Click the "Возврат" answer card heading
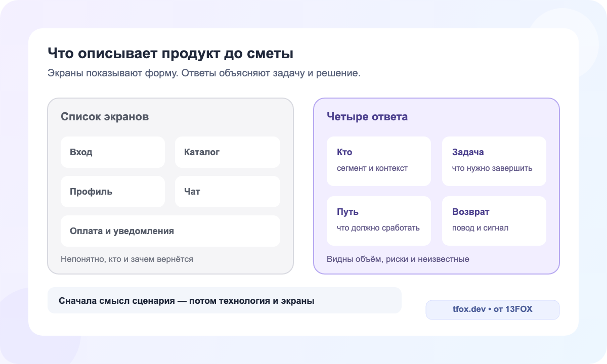Screen dimensions: 607x364 tap(471, 212)
